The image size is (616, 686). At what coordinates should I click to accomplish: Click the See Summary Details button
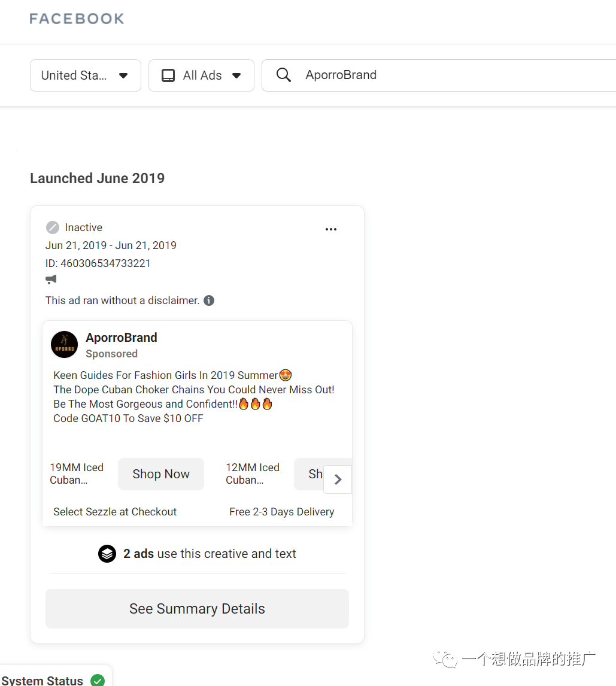coord(198,609)
